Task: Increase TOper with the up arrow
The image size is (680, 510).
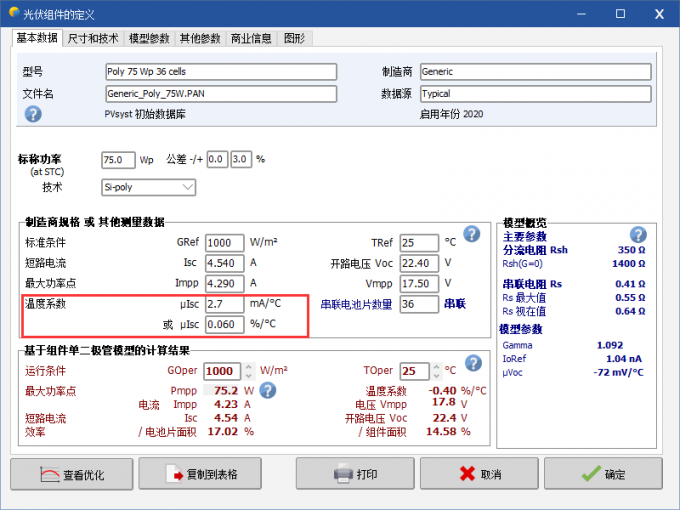Action: 437,367
